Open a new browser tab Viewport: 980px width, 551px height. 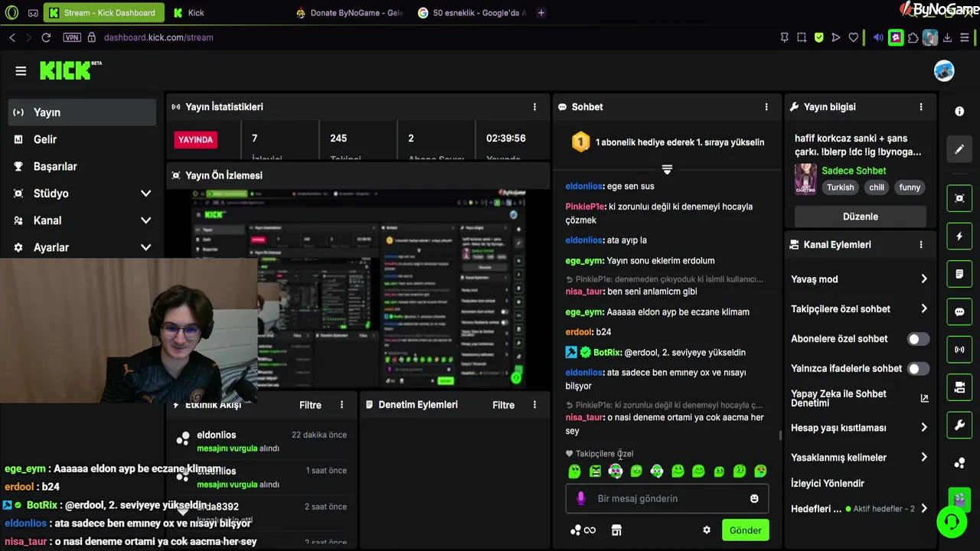pyautogui.click(x=541, y=12)
